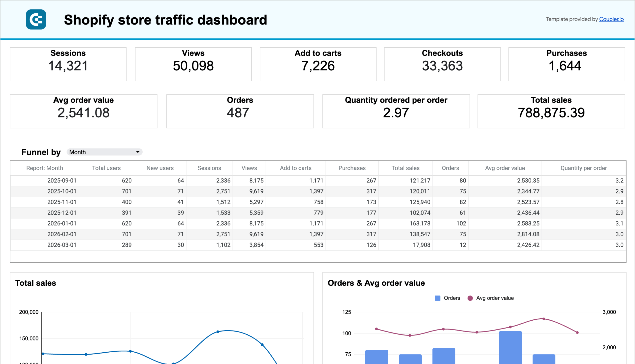Click the peak point on Total sales line chart
This screenshot has height=364, width=635.
coord(218,332)
